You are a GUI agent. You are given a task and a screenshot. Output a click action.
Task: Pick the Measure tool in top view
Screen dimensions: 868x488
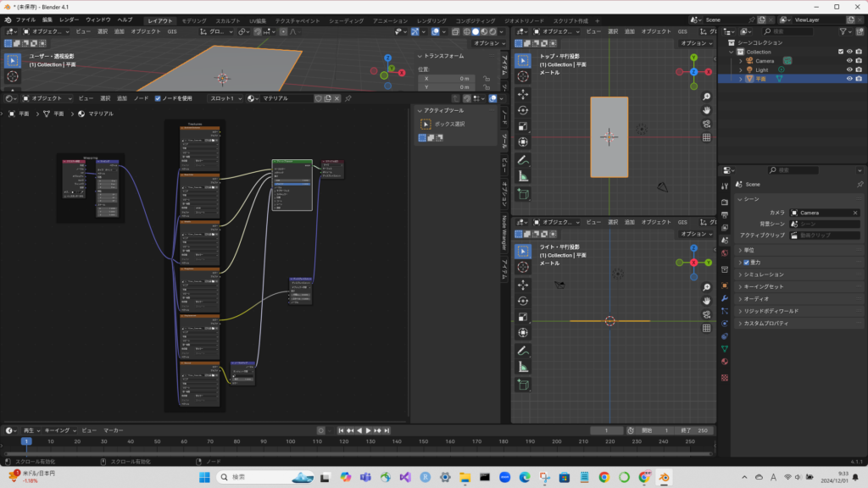522,176
